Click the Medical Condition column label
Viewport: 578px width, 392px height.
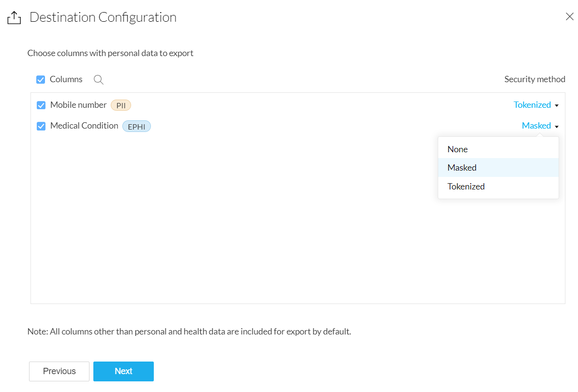[x=84, y=126]
